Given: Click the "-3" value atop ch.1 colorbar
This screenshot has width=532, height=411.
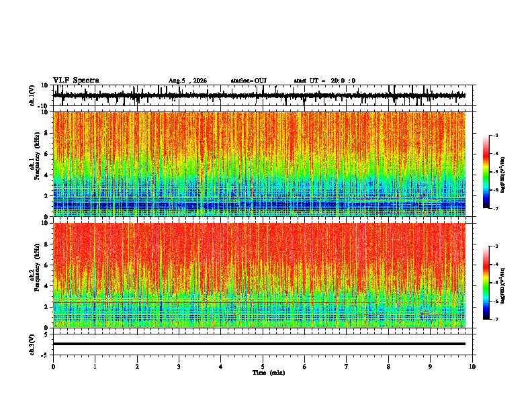Looking at the screenshot, I should (x=496, y=135).
